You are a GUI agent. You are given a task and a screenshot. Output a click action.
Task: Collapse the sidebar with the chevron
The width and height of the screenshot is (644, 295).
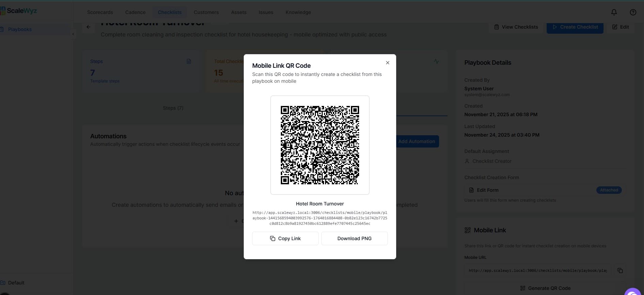tap(73, 34)
